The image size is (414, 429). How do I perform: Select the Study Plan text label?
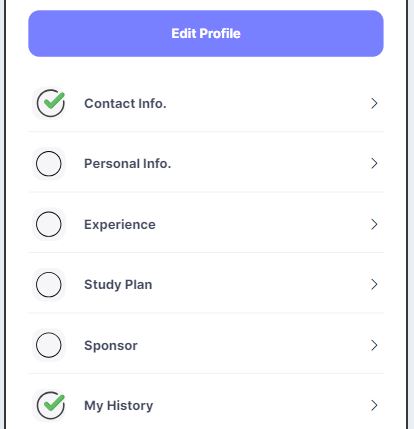tap(118, 285)
